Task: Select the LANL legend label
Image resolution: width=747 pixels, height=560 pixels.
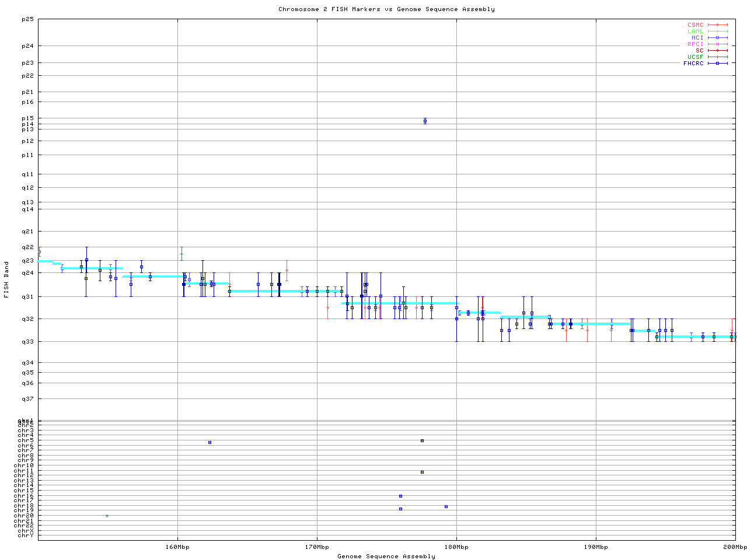Action: (x=695, y=32)
